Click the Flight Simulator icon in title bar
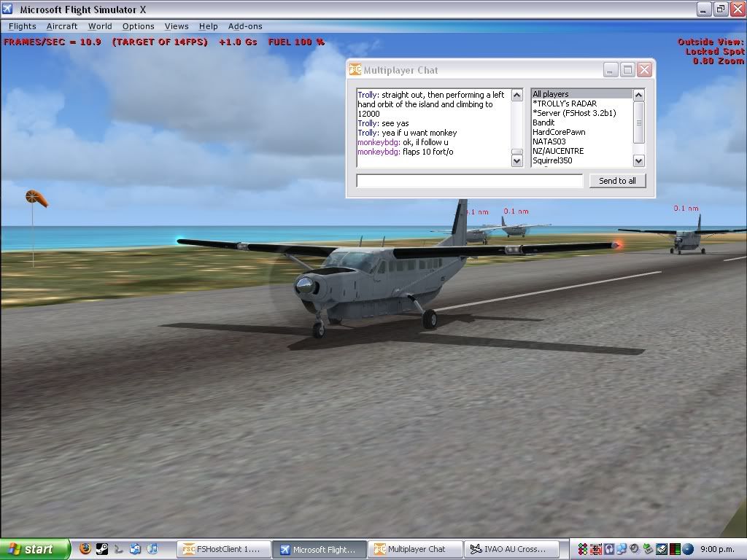The image size is (747, 560). tap(7, 9)
